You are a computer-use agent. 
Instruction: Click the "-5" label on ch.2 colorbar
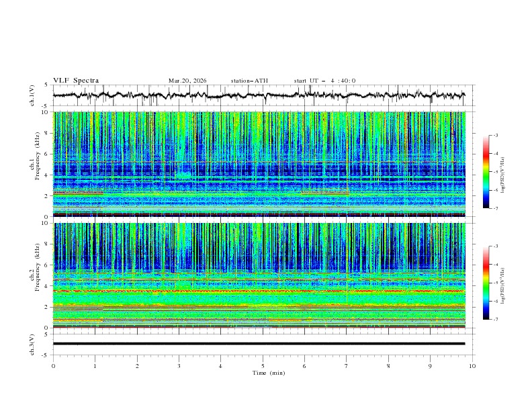click(x=496, y=283)
